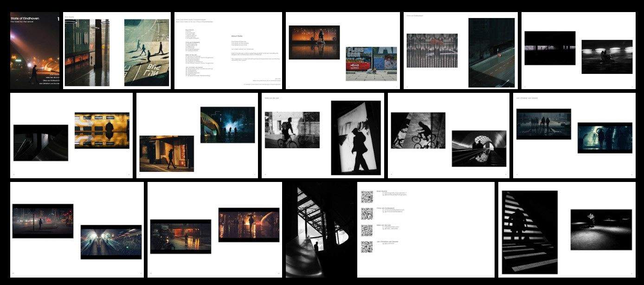Viewport: 644px width, 285px height.
Task: Open the black-and-white cyclist with backpack photo
Action: click(292, 130)
